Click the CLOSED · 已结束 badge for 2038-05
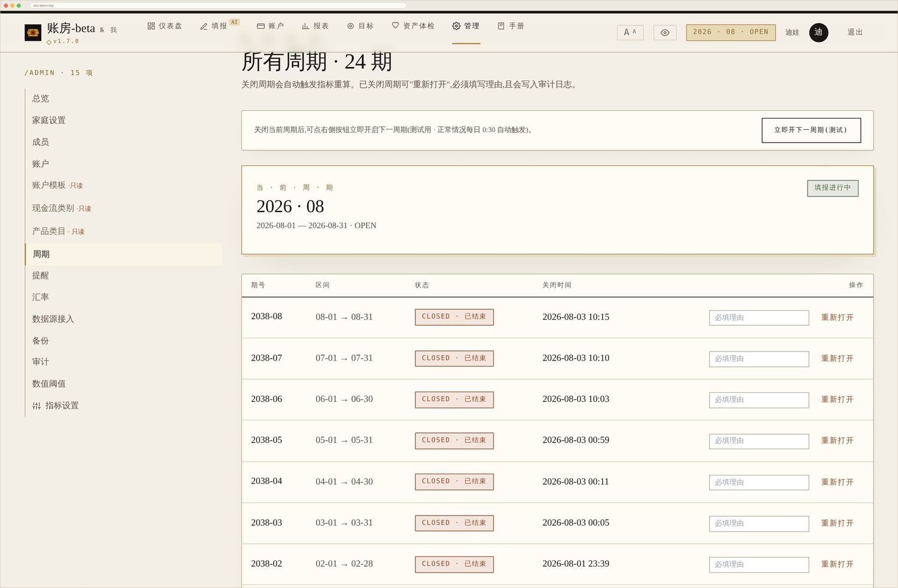The height and width of the screenshot is (588, 898). click(454, 440)
